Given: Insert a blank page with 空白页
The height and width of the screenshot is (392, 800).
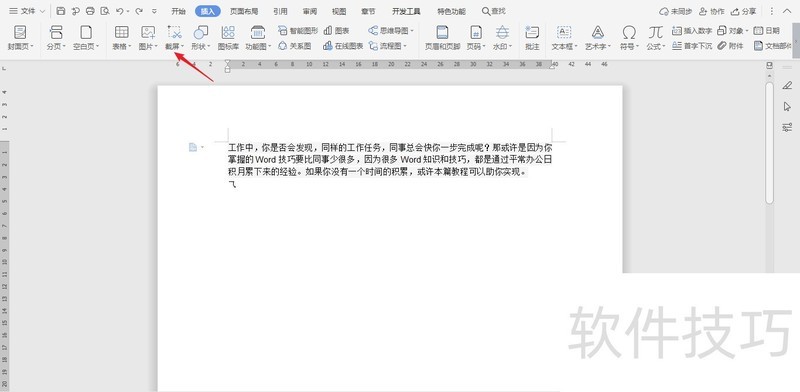Looking at the screenshot, I should 86,38.
